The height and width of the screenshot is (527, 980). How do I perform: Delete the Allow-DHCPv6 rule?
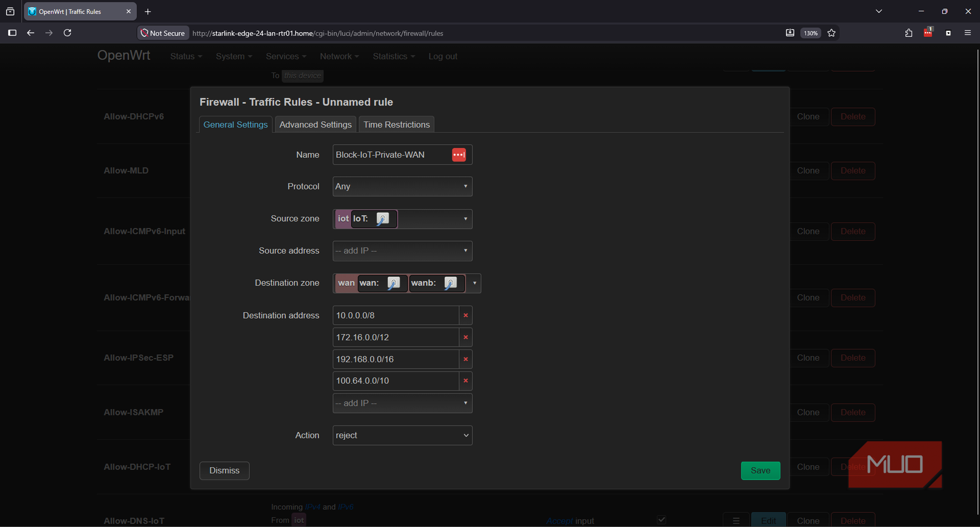(853, 117)
